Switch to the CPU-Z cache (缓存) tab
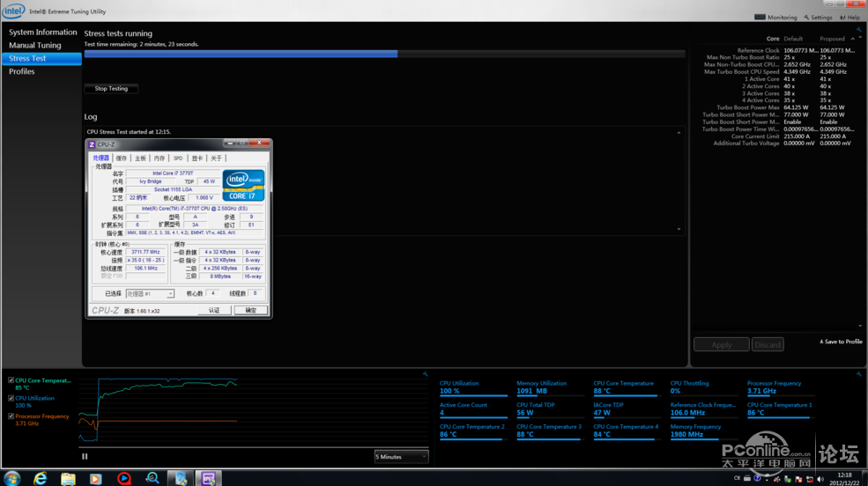This screenshot has width=868, height=486. [122, 158]
